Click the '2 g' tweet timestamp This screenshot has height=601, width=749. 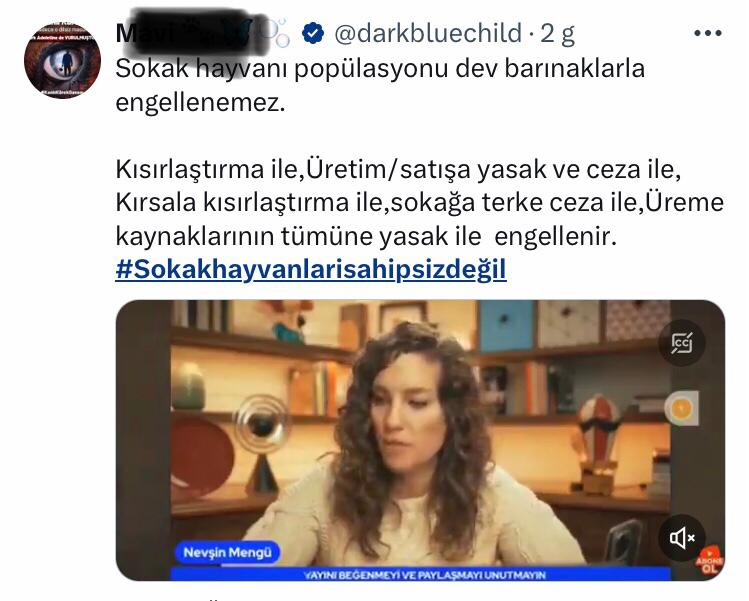click(557, 34)
